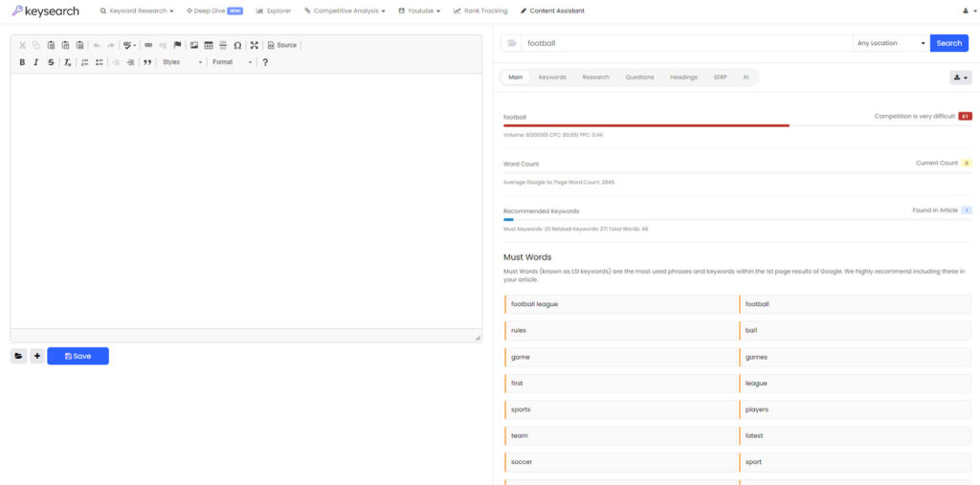Screen dimensions: 980x485
Task: Insert a link with the Link icon
Action: tap(148, 45)
